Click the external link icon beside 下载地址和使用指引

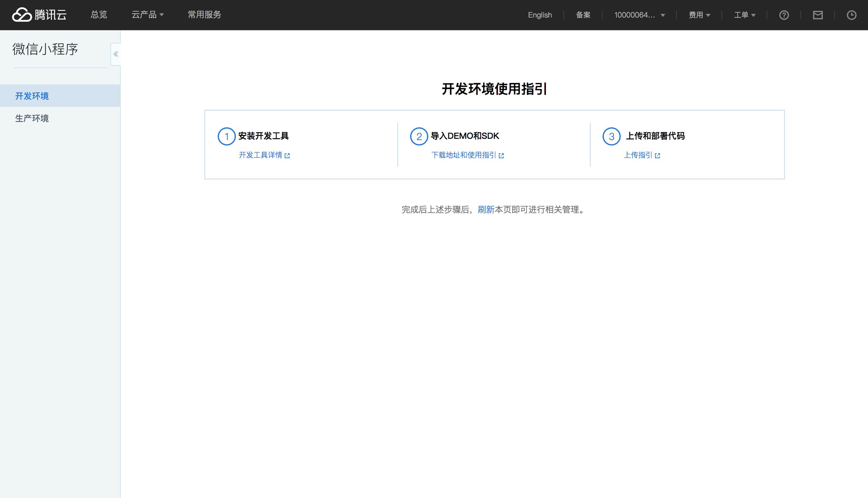click(x=501, y=155)
